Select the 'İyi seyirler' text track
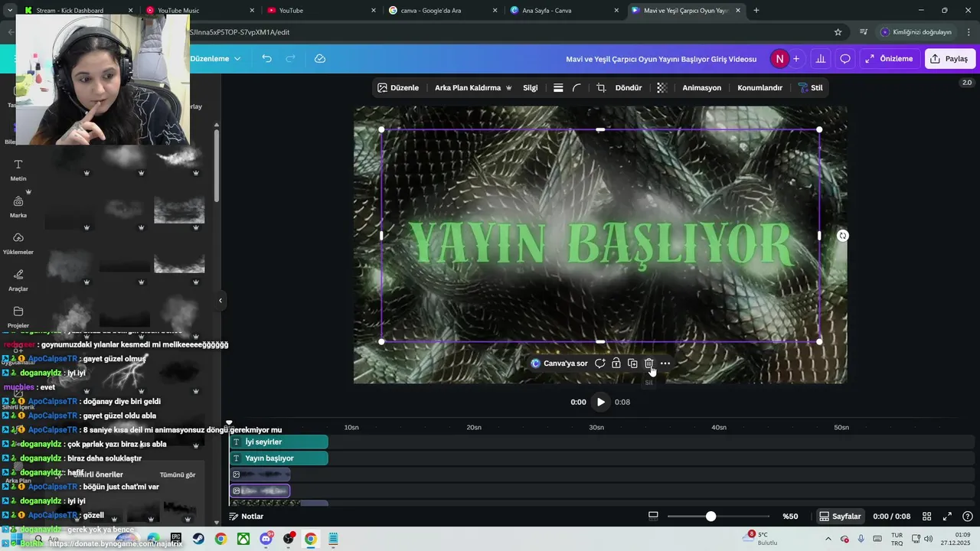The height and width of the screenshot is (551, 980). pos(279,442)
